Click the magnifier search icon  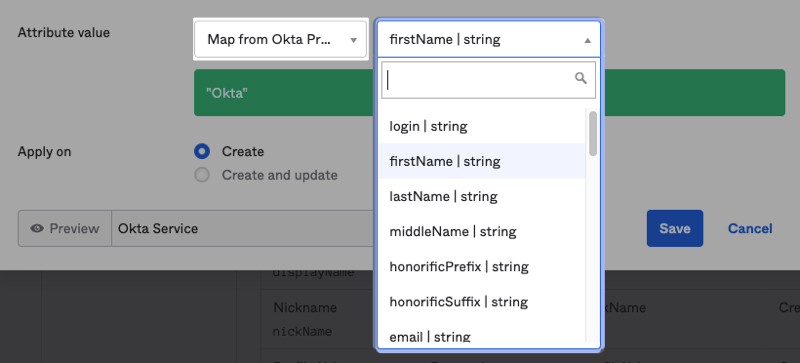581,78
